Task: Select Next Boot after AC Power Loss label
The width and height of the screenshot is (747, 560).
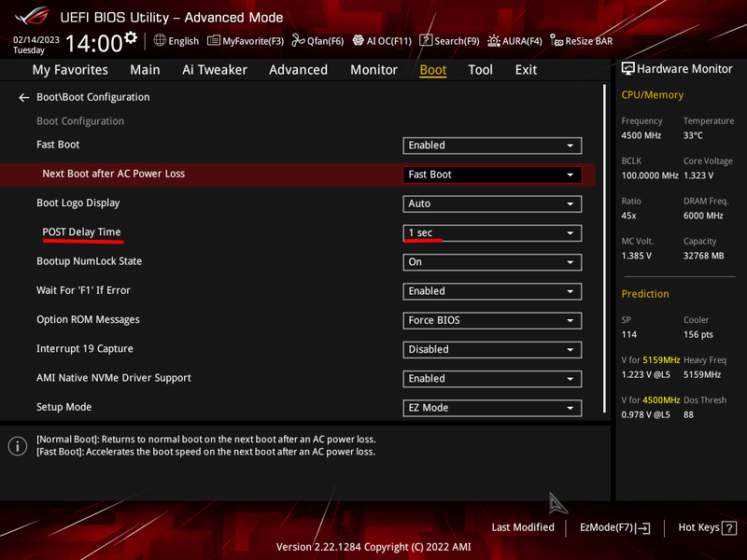Action: click(x=113, y=174)
